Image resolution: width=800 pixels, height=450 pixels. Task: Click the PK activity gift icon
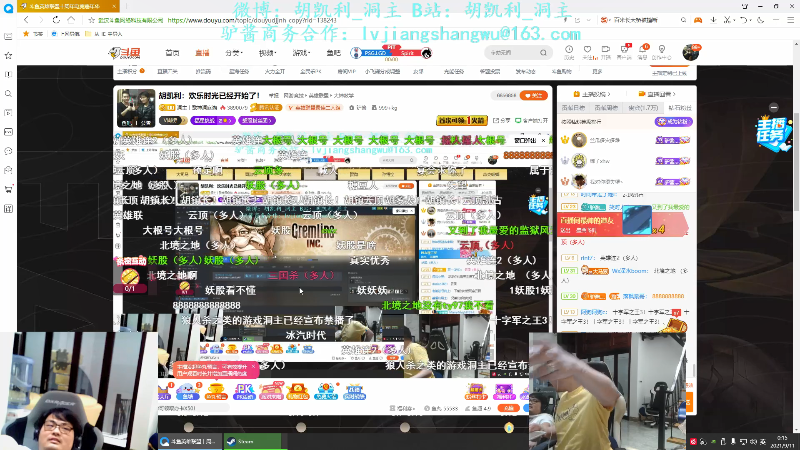coord(244,391)
